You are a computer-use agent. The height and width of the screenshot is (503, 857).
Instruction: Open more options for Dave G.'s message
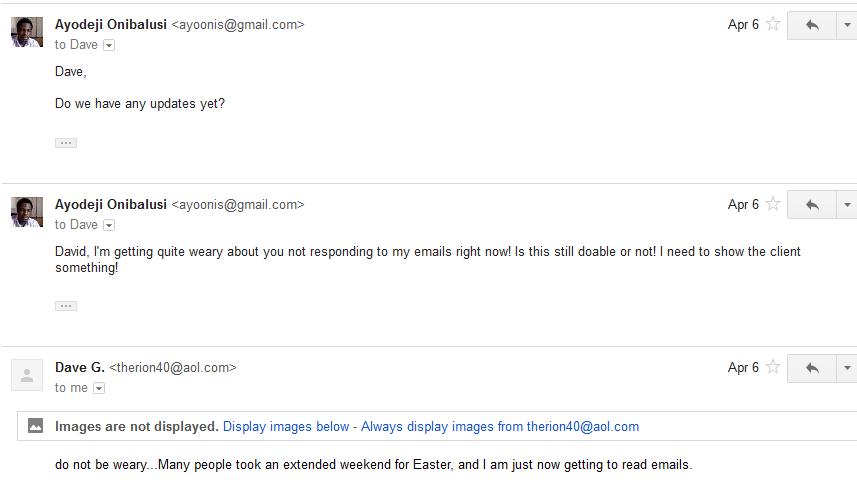[x=847, y=368]
